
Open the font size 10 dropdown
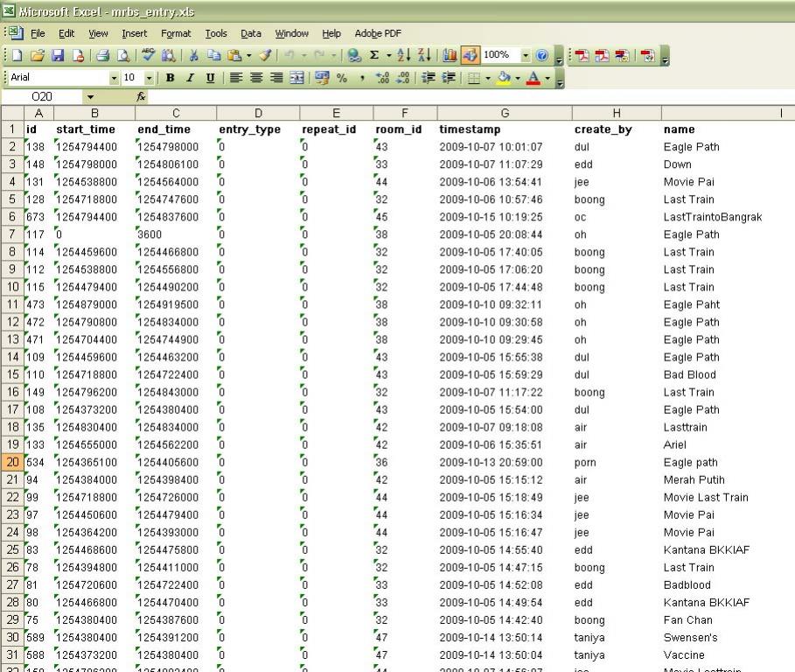pyautogui.click(x=149, y=78)
